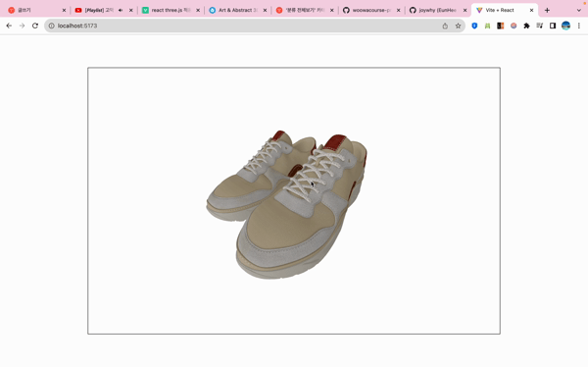This screenshot has width=588, height=367.
Task: Close the Vite + React tab
Action: coord(531,10)
